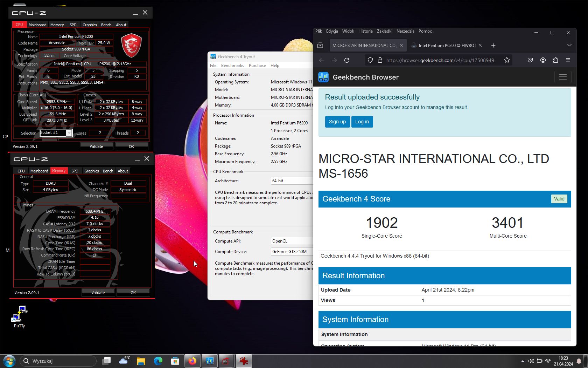Open Compute Device GeForce GTS 250M dropdown
The image size is (588, 368).
point(292,252)
